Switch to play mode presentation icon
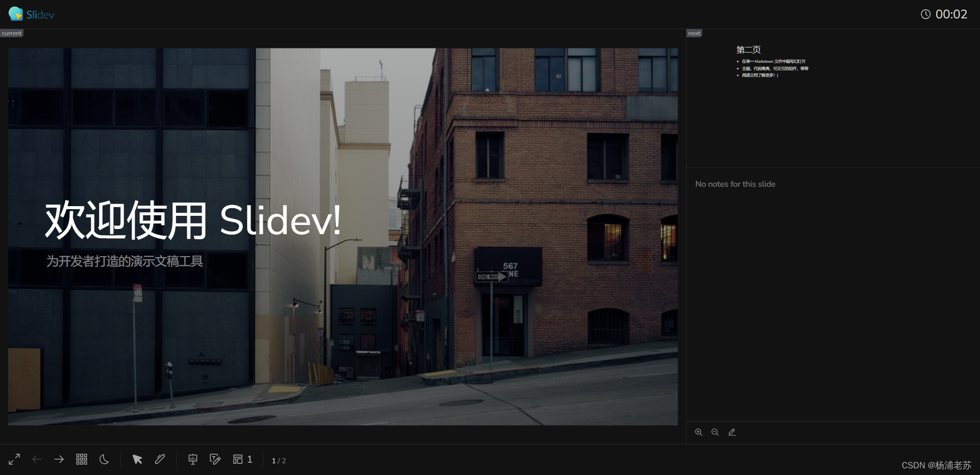Screen dimensions: 980x475 [193, 459]
